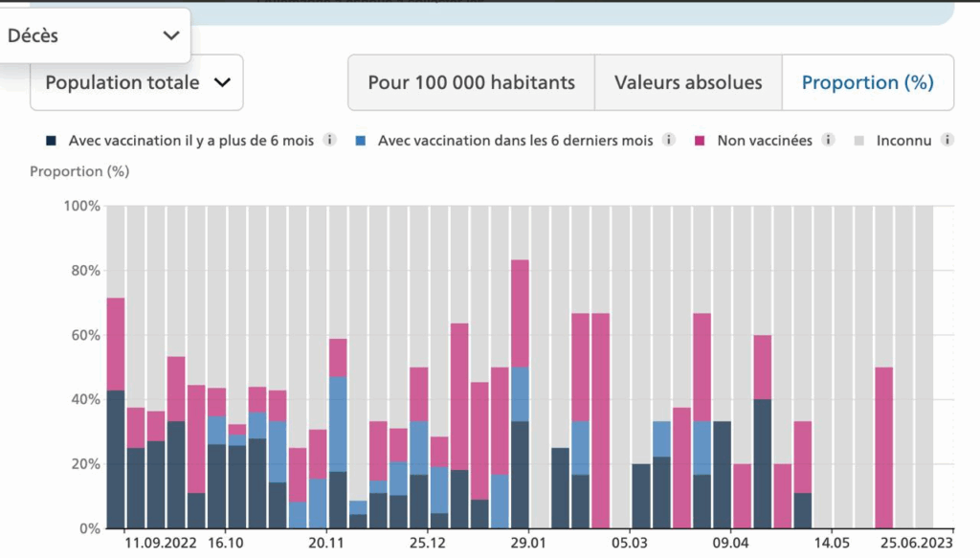
Task: Click the info icon next to Inconnu
Action: (947, 141)
